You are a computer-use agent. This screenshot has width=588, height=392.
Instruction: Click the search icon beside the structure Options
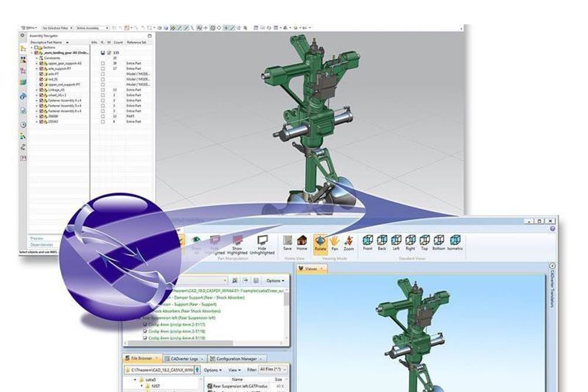[x=235, y=281]
